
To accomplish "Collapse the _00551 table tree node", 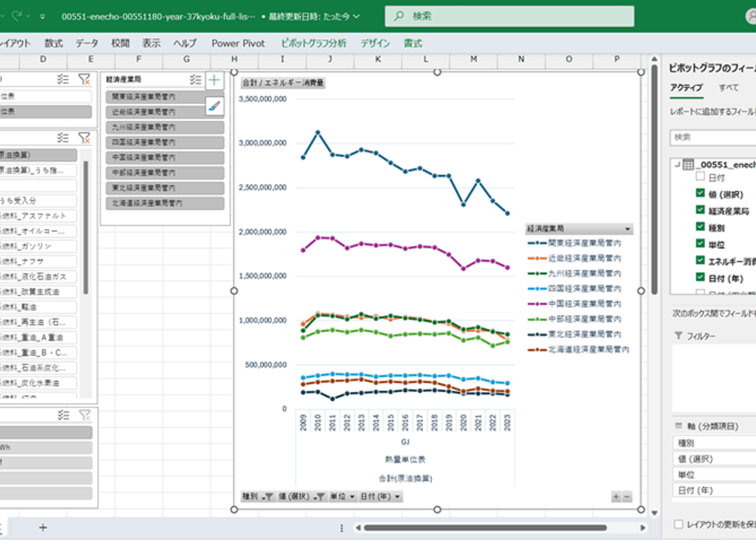I will click(677, 165).
